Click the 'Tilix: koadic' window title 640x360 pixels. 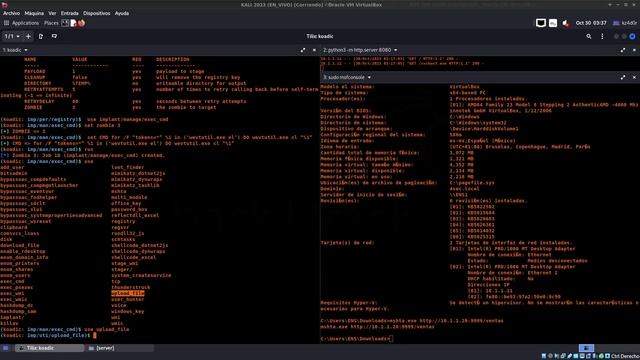tap(320, 36)
